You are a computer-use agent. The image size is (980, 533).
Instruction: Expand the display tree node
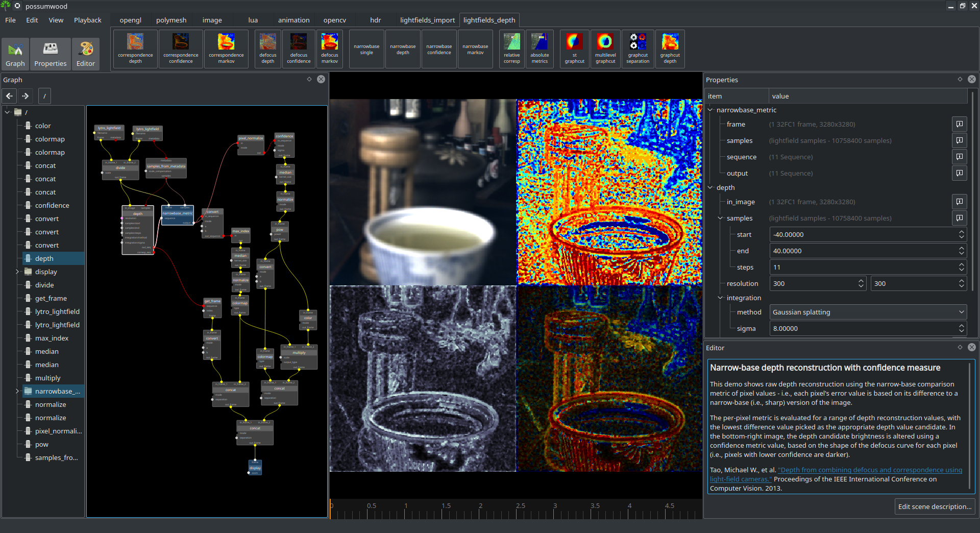click(17, 272)
